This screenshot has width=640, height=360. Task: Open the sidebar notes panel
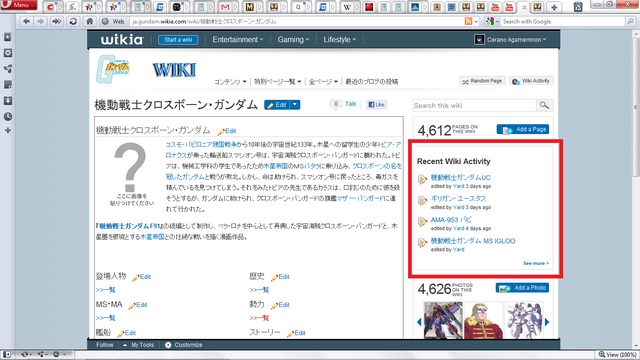point(7,85)
